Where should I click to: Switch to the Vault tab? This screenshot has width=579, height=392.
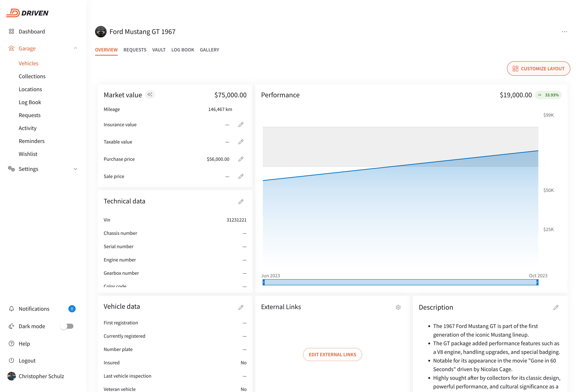(159, 50)
